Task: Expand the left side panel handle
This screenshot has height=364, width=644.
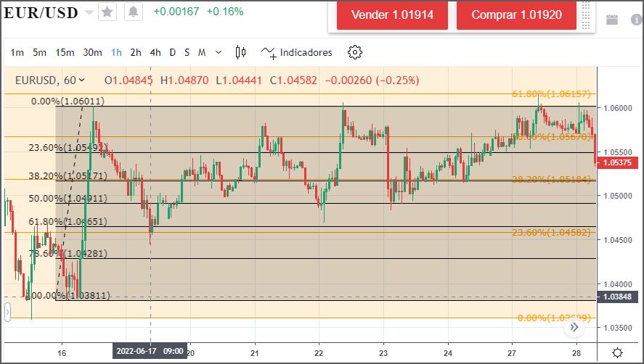Action: (8, 313)
